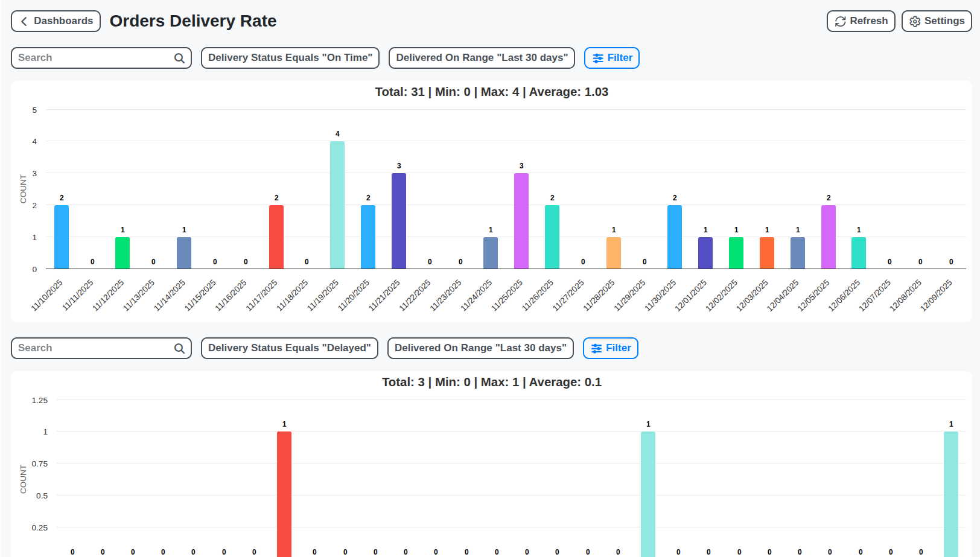Image resolution: width=980 pixels, height=557 pixels.
Task: Navigate back using the Dashboards button
Action: click(x=56, y=21)
